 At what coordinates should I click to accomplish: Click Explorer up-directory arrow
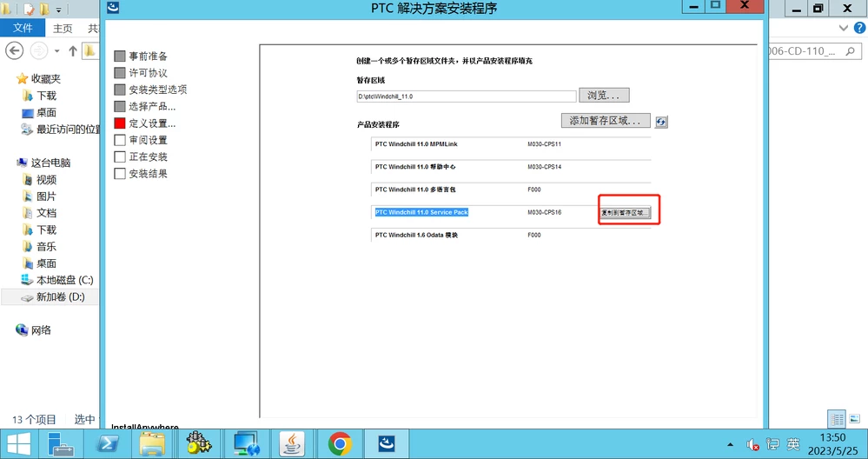click(x=72, y=51)
